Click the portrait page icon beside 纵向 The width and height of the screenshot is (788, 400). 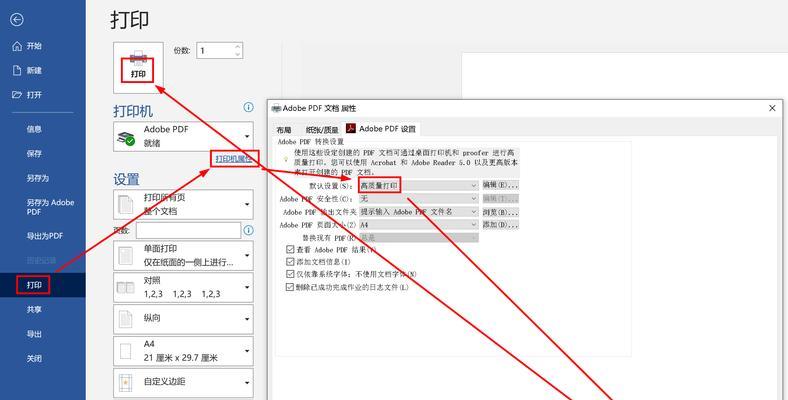(126, 319)
